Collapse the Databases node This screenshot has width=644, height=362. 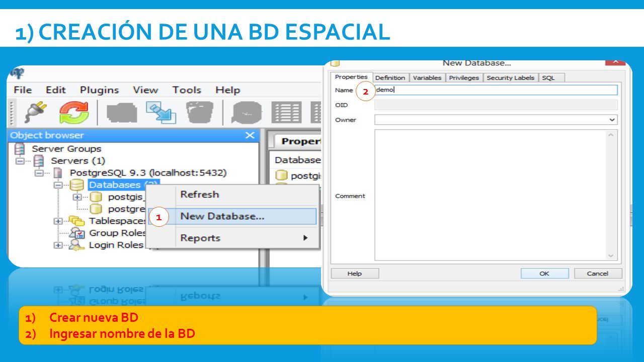tap(58, 186)
